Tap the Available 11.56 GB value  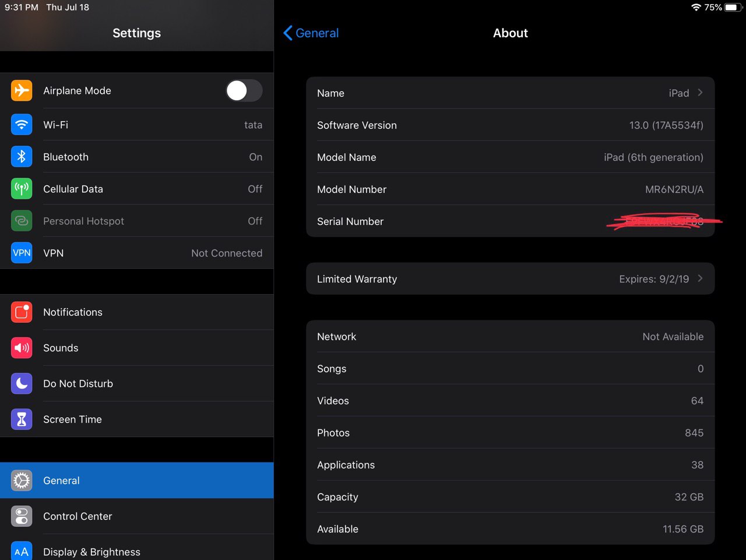(683, 529)
